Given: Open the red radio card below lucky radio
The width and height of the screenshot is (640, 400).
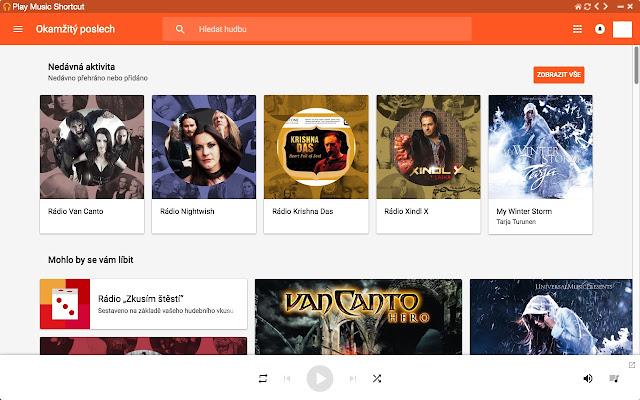Looking at the screenshot, I should [143, 346].
